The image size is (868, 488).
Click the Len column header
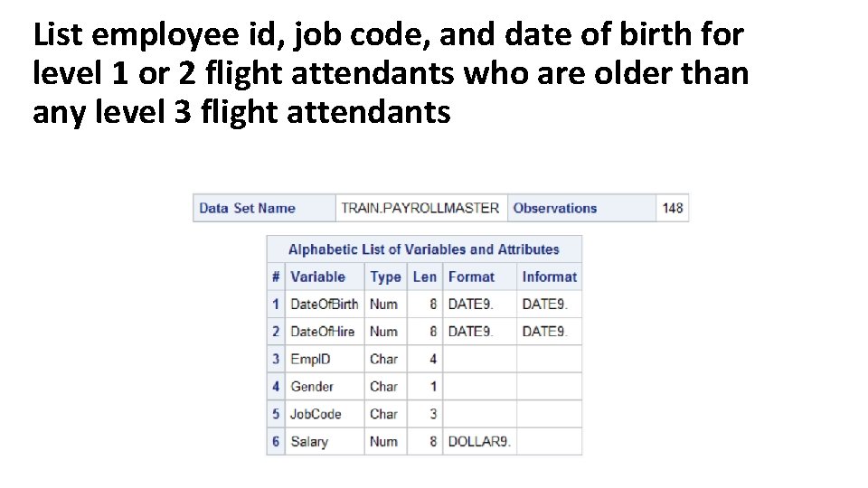425,277
